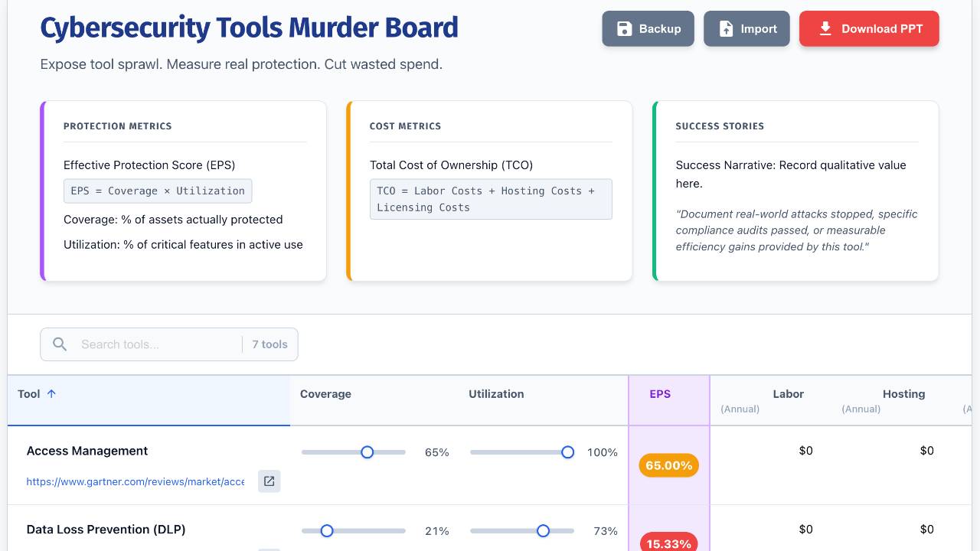Click the Cybersecurity Tools Murder Board title
Viewport: 980px width, 551px height.
point(249,28)
